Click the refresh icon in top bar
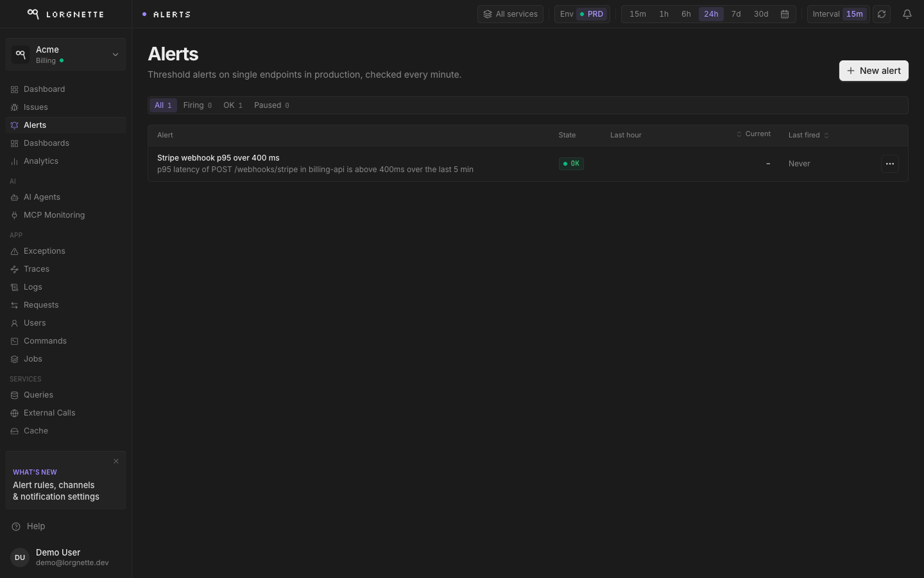This screenshot has width=924, height=578. (882, 14)
